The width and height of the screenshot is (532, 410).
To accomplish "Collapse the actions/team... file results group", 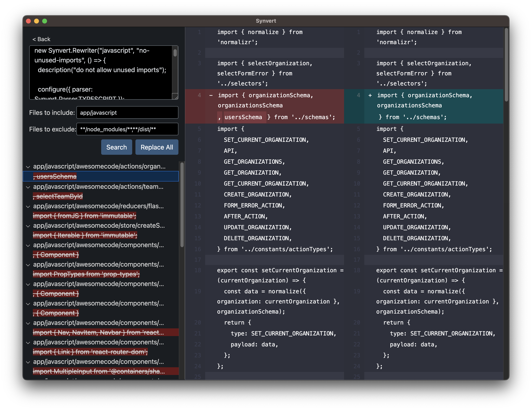I will 28,187.
